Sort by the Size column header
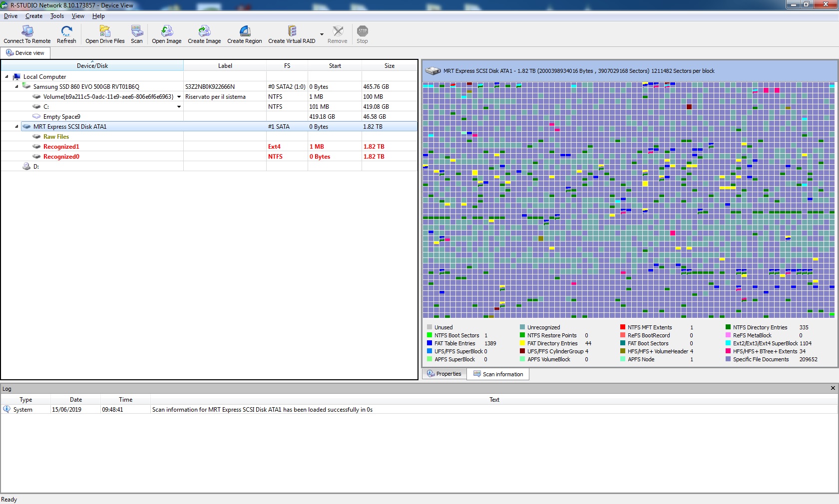The image size is (839, 504). click(x=390, y=66)
